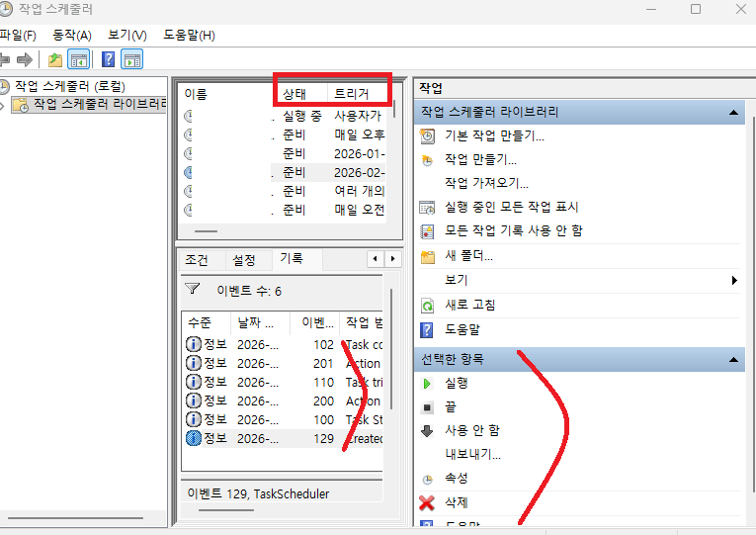Open the 도움말(H) menu
The image size is (756, 535).
189,36
